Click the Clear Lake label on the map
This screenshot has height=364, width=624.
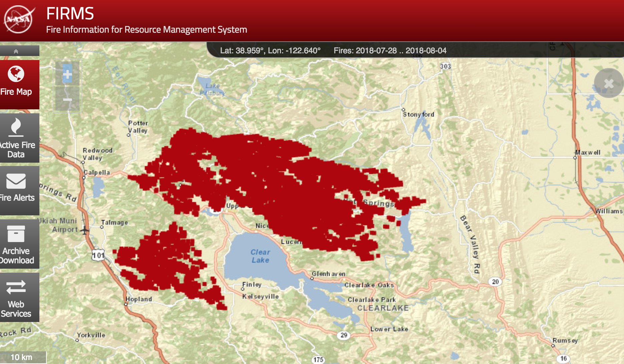pyautogui.click(x=260, y=256)
